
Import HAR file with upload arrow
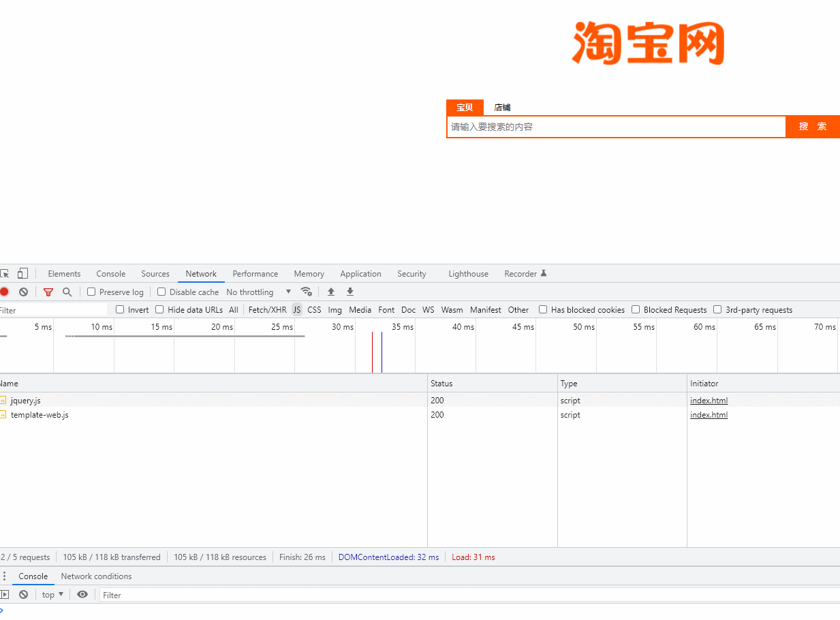(331, 292)
